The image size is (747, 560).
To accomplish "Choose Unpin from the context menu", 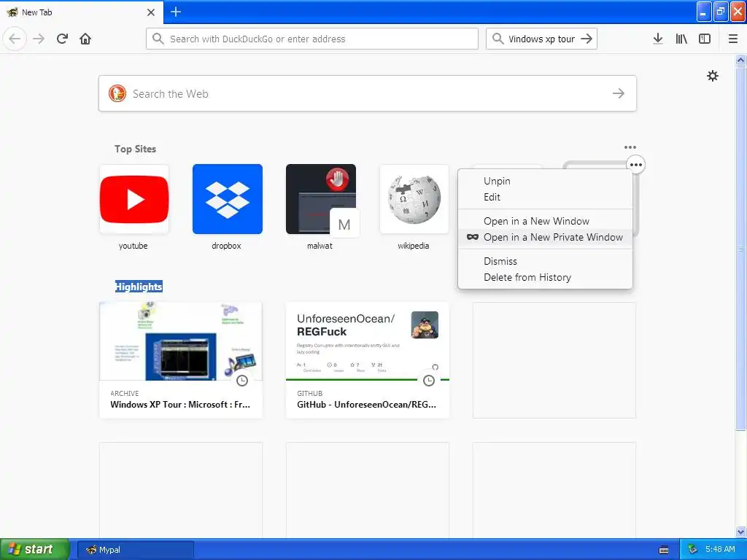I will click(545, 181).
